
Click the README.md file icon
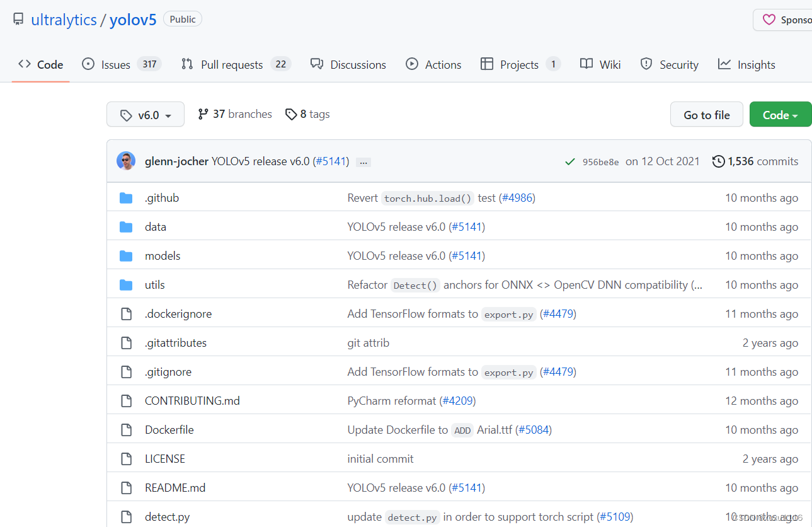126,488
